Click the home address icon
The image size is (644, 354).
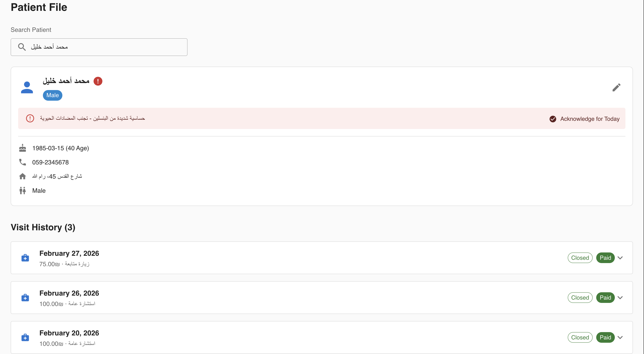(x=23, y=176)
